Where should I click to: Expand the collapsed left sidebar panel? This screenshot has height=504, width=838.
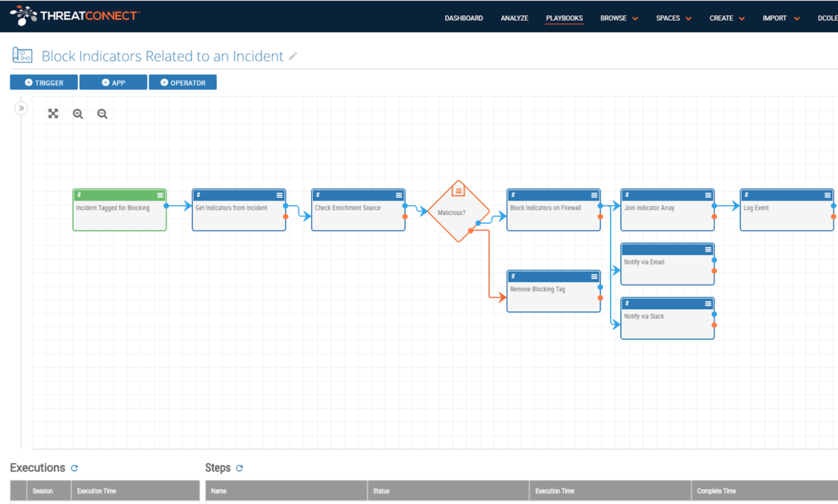tap(21, 108)
